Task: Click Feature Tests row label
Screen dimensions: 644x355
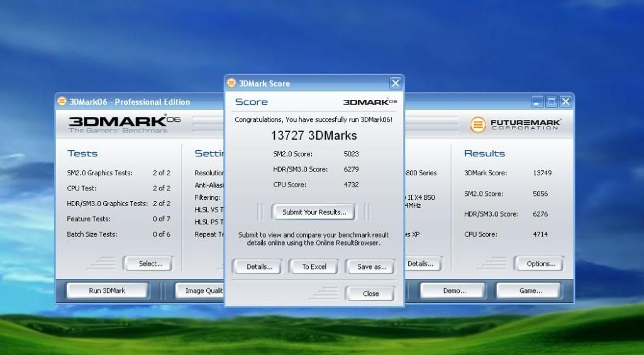Action: coord(89,219)
